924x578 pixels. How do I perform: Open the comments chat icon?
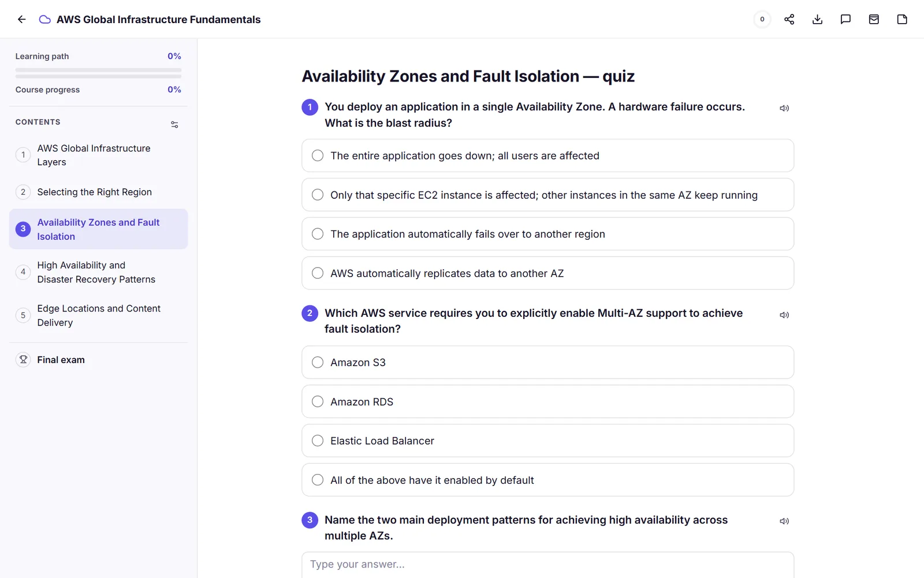845,19
